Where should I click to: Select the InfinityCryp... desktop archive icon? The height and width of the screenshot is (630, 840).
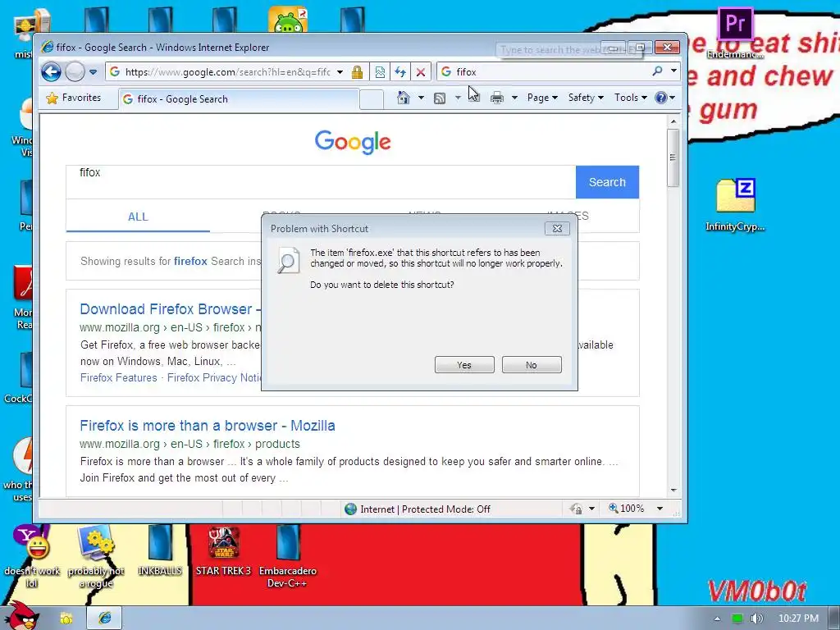click(736, 205)
